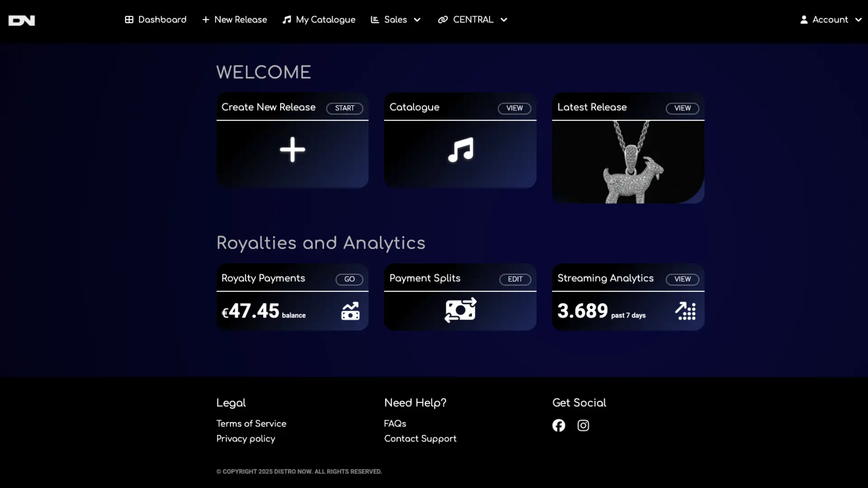868x488 pixels.
Task: Click the chart icon beside Sales
Action: 375,20
